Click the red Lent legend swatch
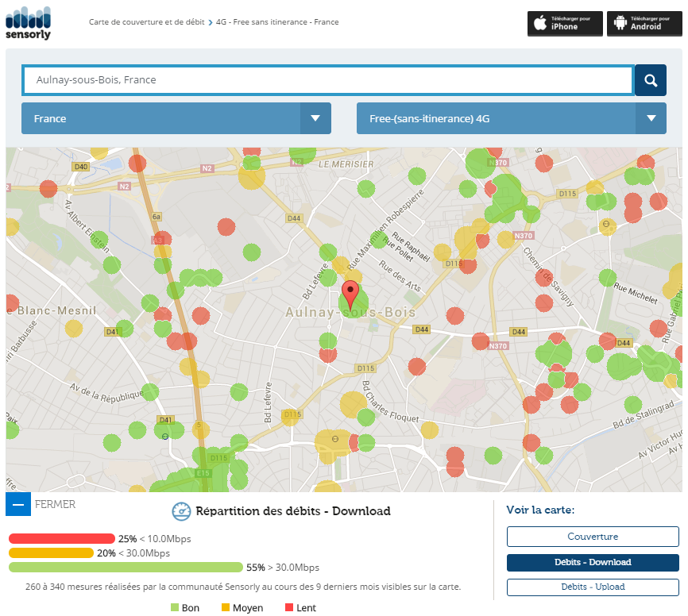688x616 pixels. (x=288, y=608)
